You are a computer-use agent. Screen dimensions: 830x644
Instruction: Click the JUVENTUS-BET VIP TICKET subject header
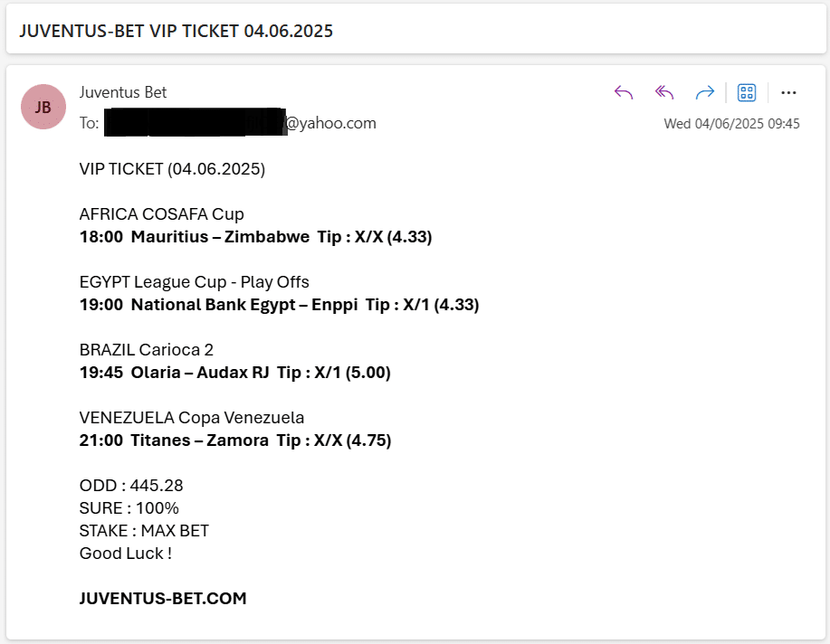point(176,32)
